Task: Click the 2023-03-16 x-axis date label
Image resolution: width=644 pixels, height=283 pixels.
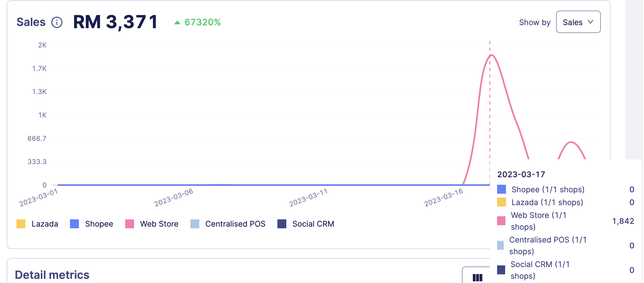Action: [x=444, y=197]
